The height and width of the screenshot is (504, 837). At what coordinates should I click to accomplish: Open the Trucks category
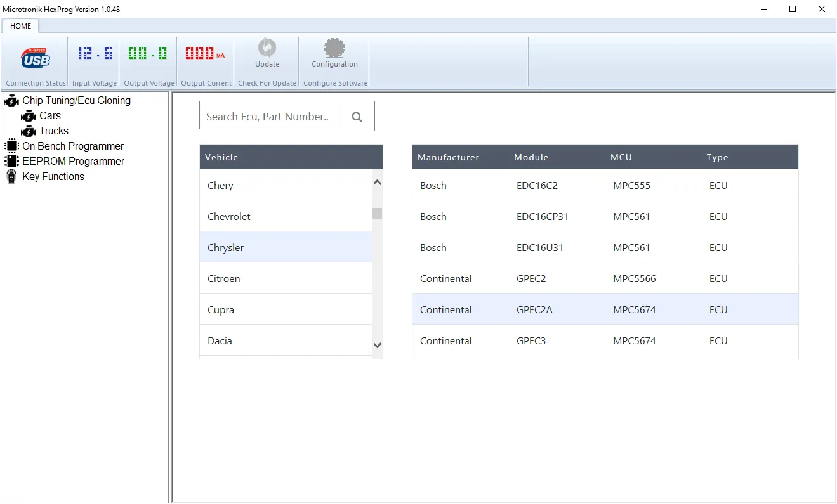pos(54,131)
